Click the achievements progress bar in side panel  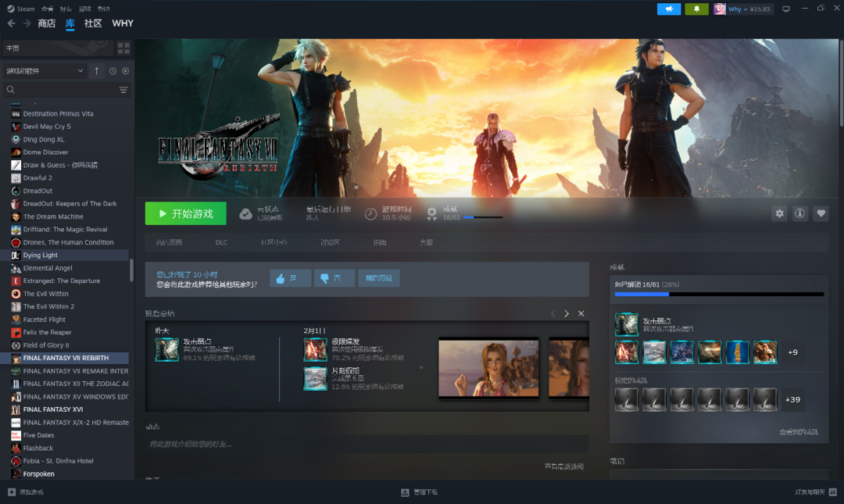pos(719,295)
